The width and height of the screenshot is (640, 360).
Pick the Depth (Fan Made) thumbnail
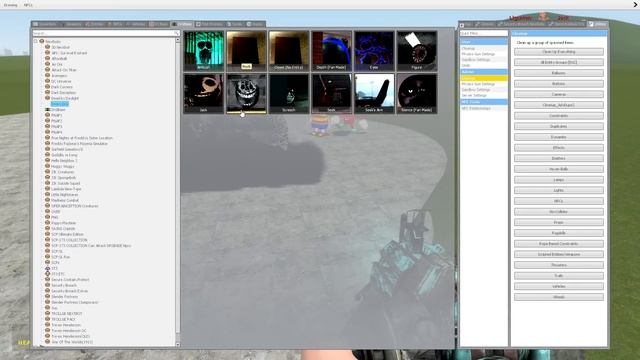click(x=331, y=50)
